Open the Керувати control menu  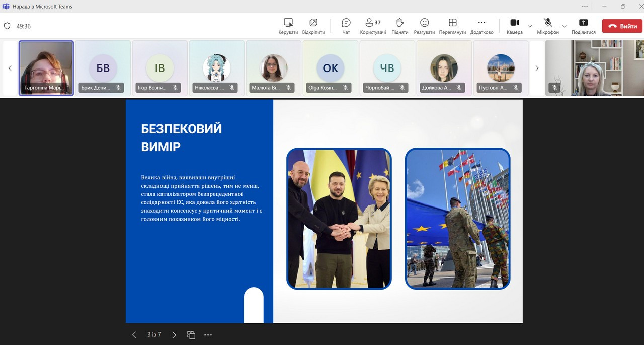point(288,26)
